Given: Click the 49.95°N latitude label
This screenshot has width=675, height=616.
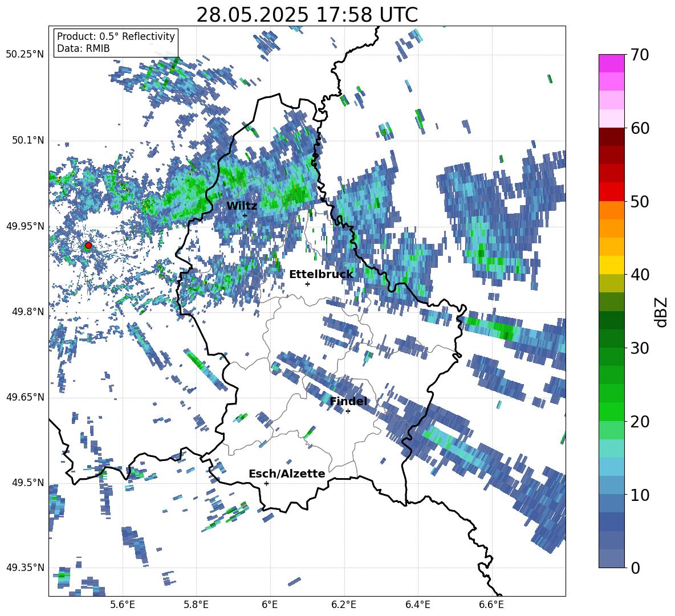Looking at the screenshot, I should 25,226.
